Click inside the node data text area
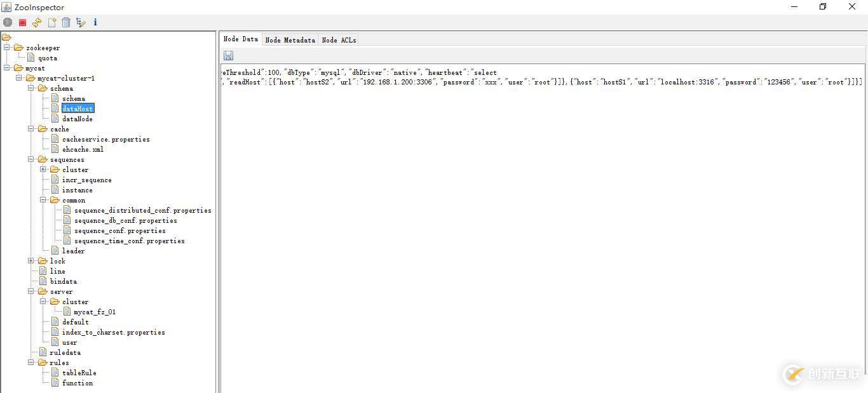The image size is (868, 393). (543, 229)
